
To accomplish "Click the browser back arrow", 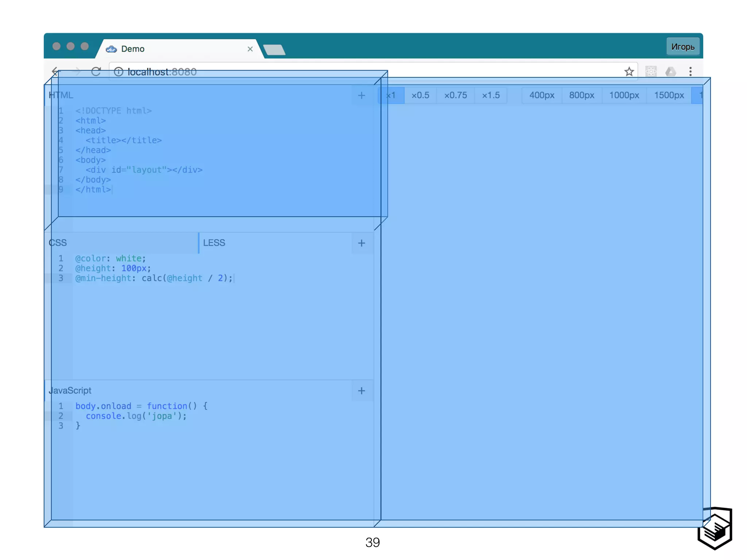I will [x=55, y=71].
